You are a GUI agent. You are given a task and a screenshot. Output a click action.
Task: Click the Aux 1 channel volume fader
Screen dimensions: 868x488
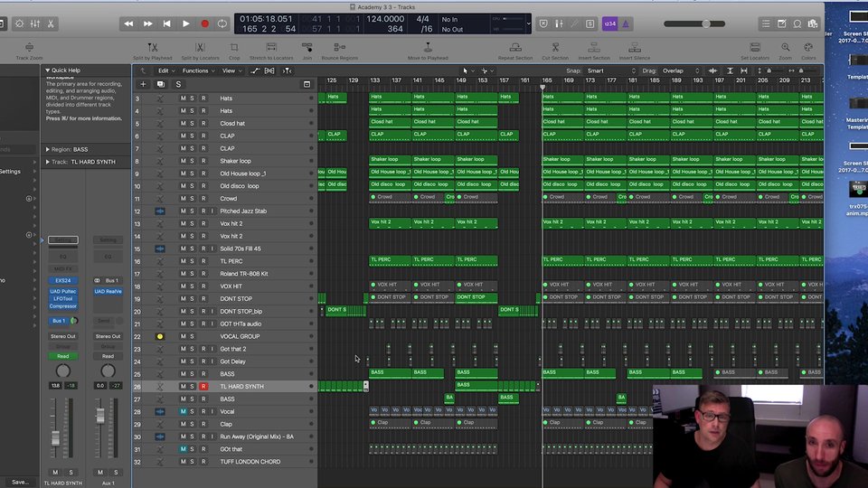[100, 416]
